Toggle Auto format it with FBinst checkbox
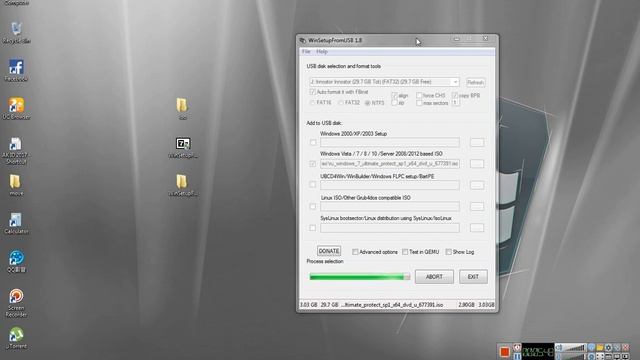 (313, 92)
